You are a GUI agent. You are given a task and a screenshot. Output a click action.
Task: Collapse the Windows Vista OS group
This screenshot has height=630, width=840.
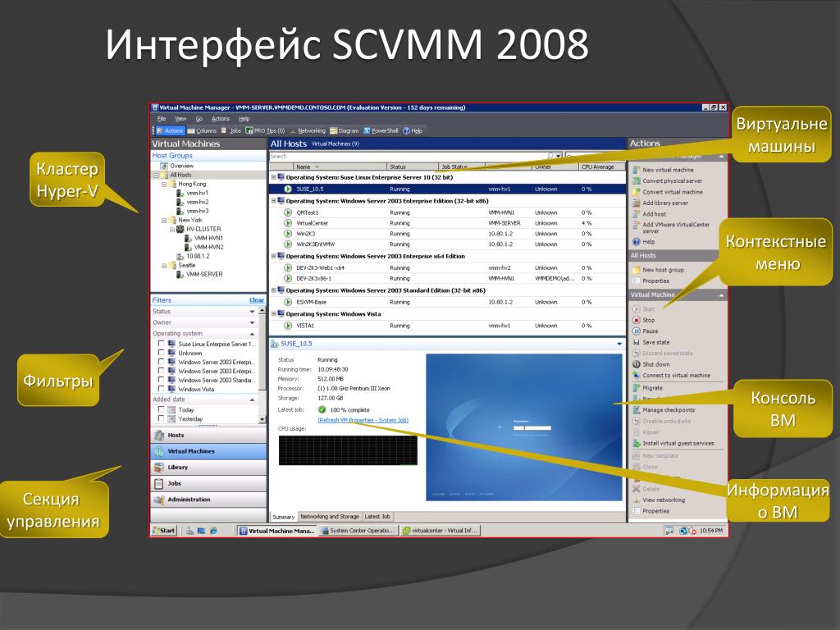click(273, 314)
